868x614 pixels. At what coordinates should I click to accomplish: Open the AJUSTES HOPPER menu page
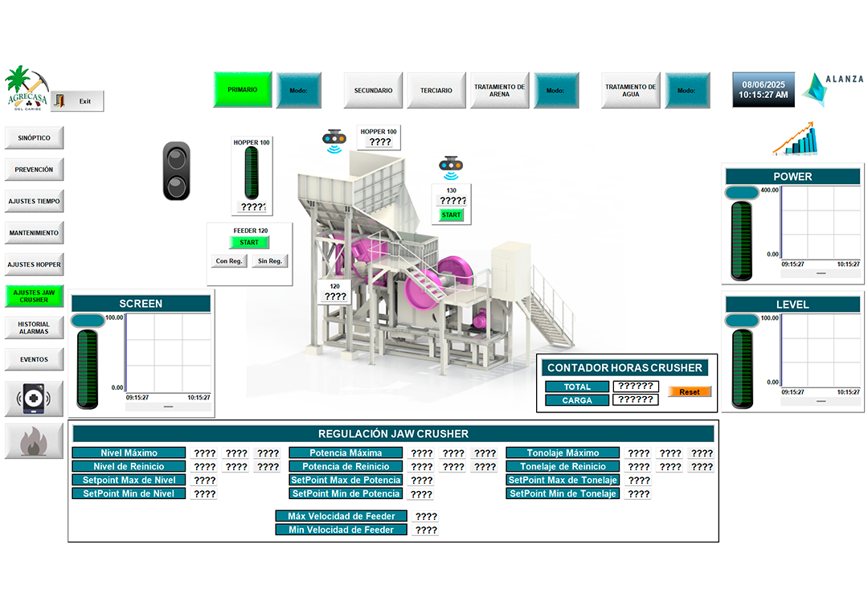(x=35, y=264)
